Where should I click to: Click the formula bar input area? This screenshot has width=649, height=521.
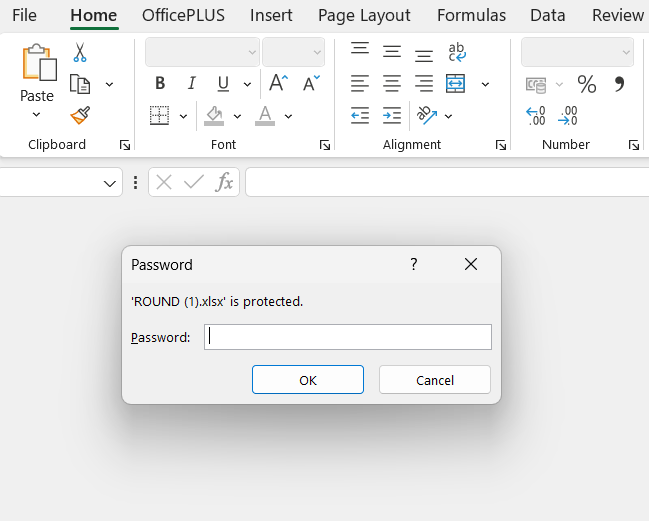[447, 182]
